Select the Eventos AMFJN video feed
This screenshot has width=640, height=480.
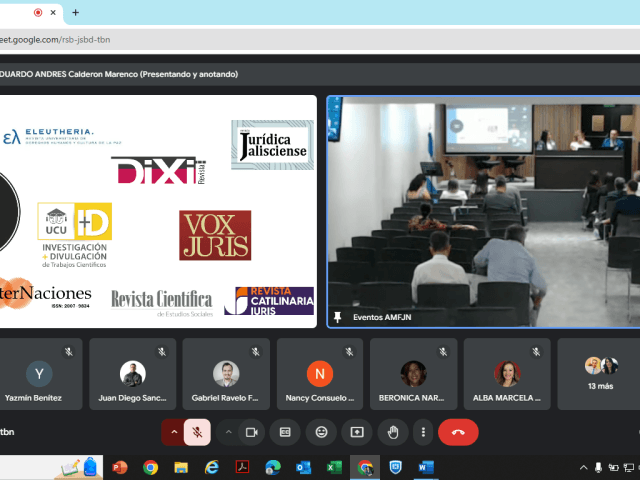click(x=484, y=211)
